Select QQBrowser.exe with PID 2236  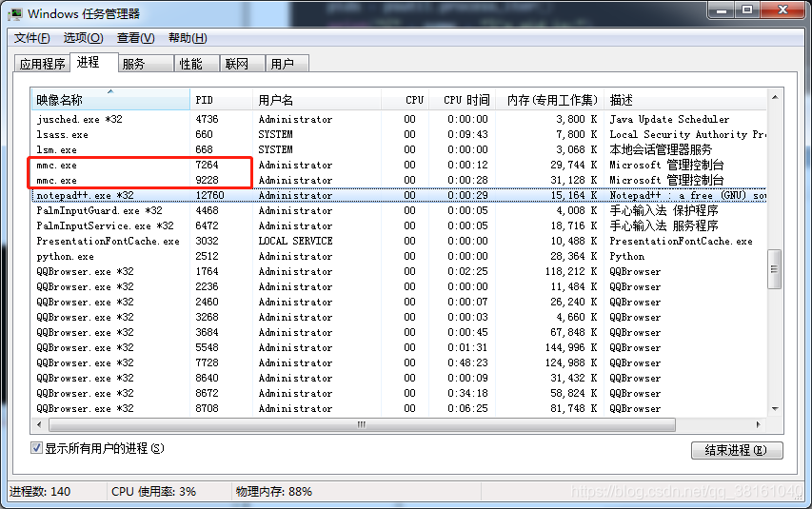pos(399,287)
